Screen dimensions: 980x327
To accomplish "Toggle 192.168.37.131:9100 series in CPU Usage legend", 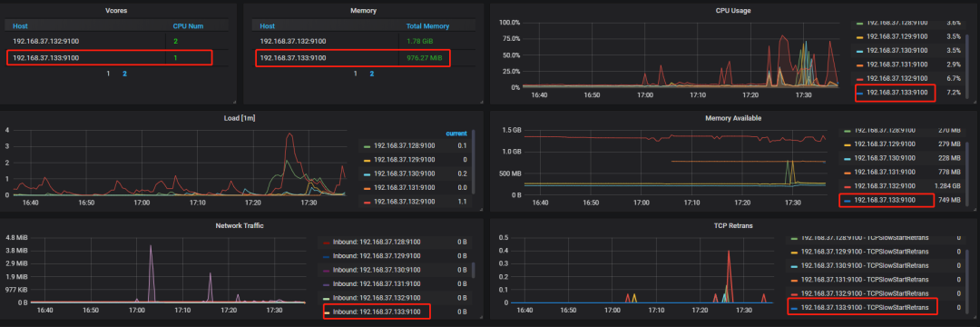I will (897, 64).
